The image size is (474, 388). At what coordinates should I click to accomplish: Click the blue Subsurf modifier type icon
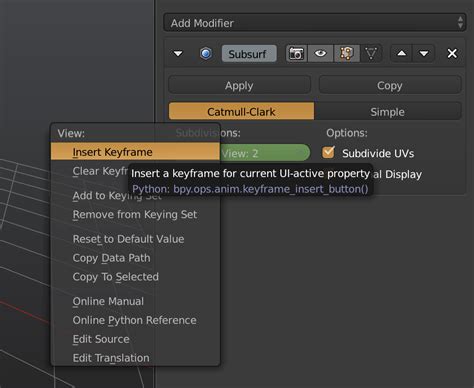click(x=206, y=53)
